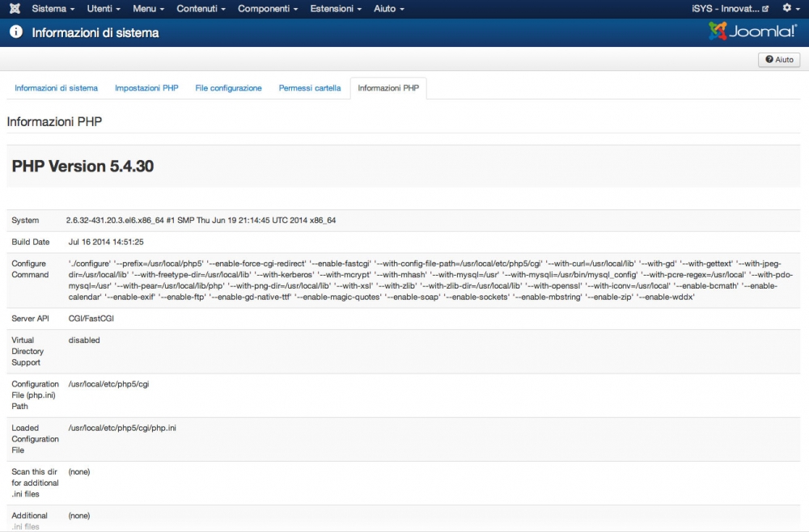This screenshot has width=809, height=532.
Task: Click the Configure Command label
Action: coord(30,269)
